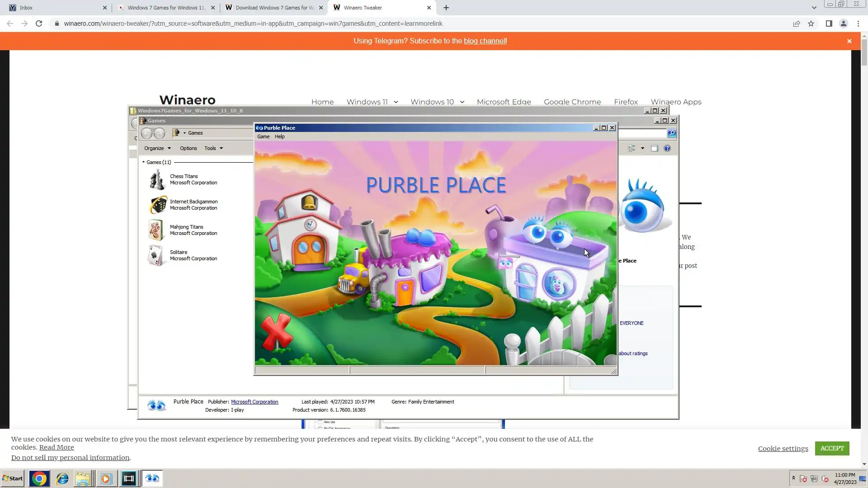Image resolution: width=868 pixels, height=488 pixels.
Task: Open the Help menu in Purble Place
Action: point(279,136)
